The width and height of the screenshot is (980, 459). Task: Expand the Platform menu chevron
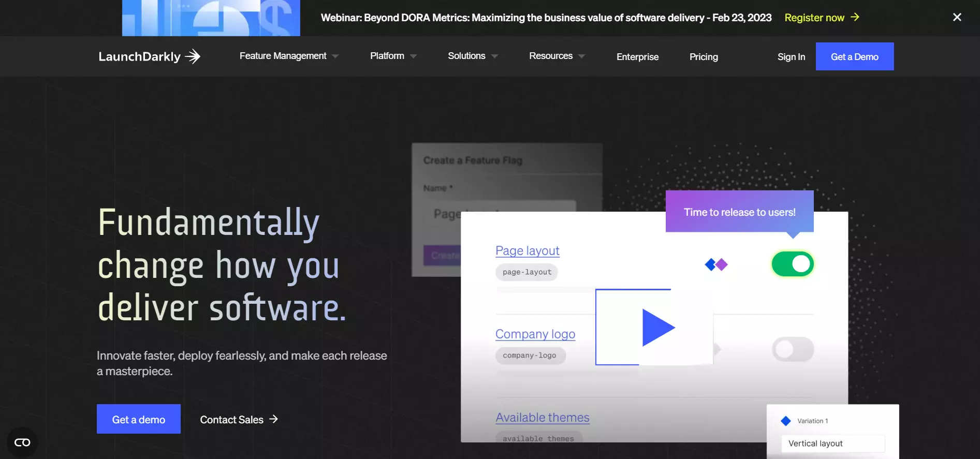coord(413,56)
